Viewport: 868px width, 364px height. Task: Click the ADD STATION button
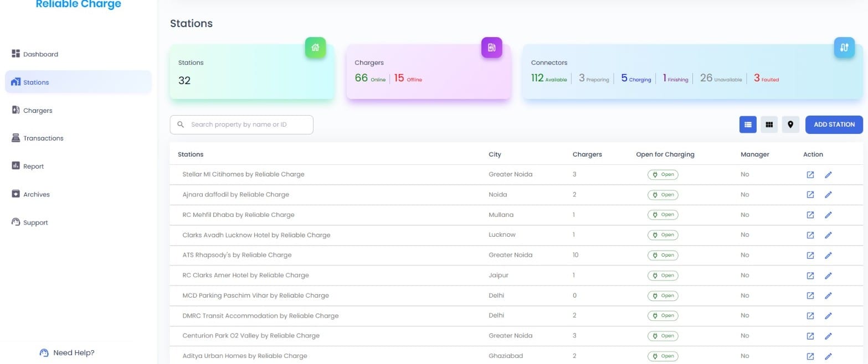tap(834, 124)
